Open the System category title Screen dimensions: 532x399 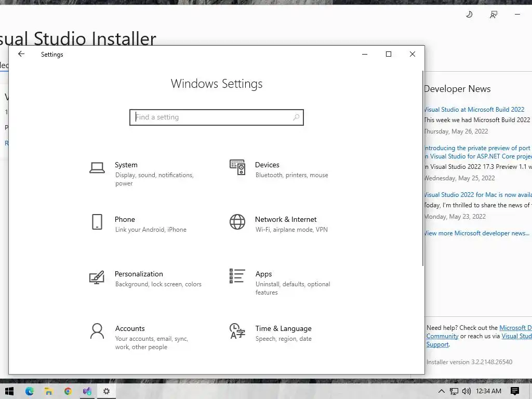[126, 165]
